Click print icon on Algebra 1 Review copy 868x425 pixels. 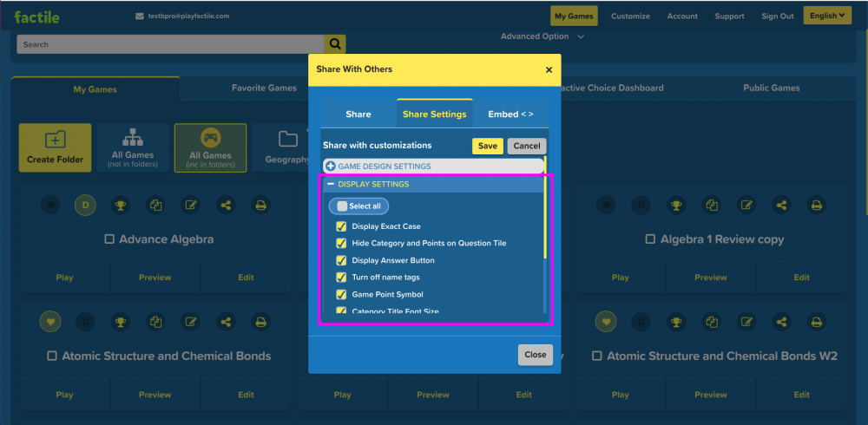(x=816, y=206)
